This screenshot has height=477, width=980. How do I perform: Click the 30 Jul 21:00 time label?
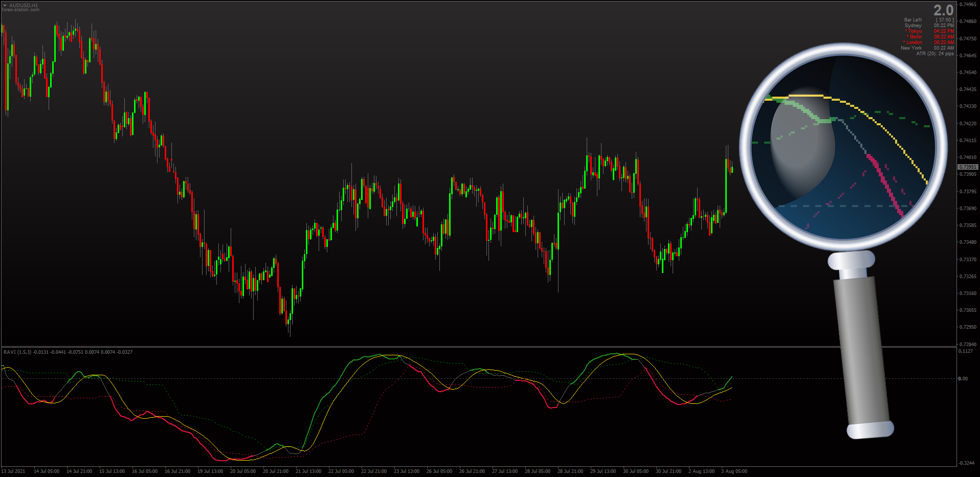[x=669, y=471]
